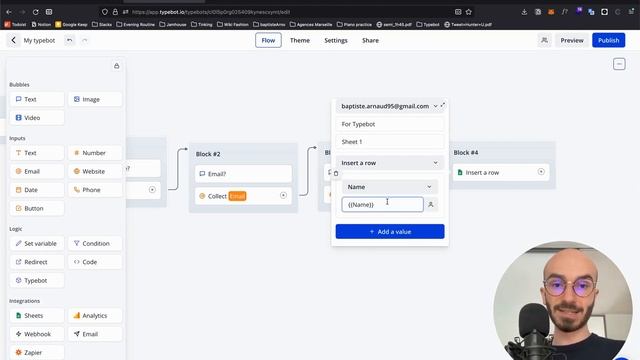Add Text input block

pos(37,153)
